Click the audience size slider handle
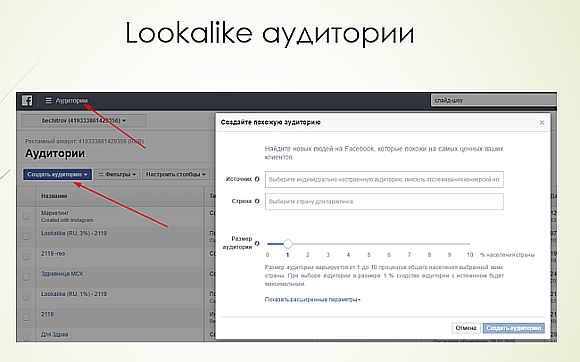 (x=288, y=244)
